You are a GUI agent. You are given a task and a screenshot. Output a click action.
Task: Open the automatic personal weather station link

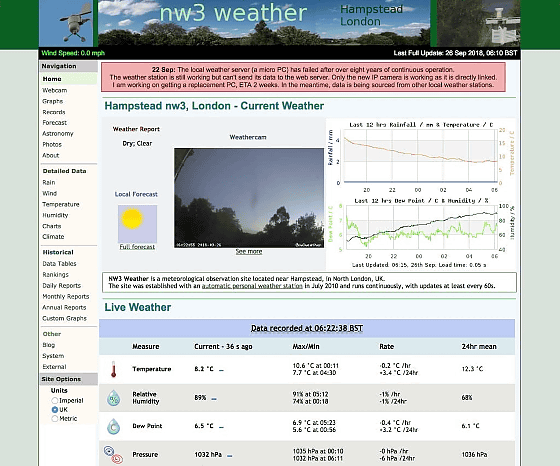click(x=252, y=286)
